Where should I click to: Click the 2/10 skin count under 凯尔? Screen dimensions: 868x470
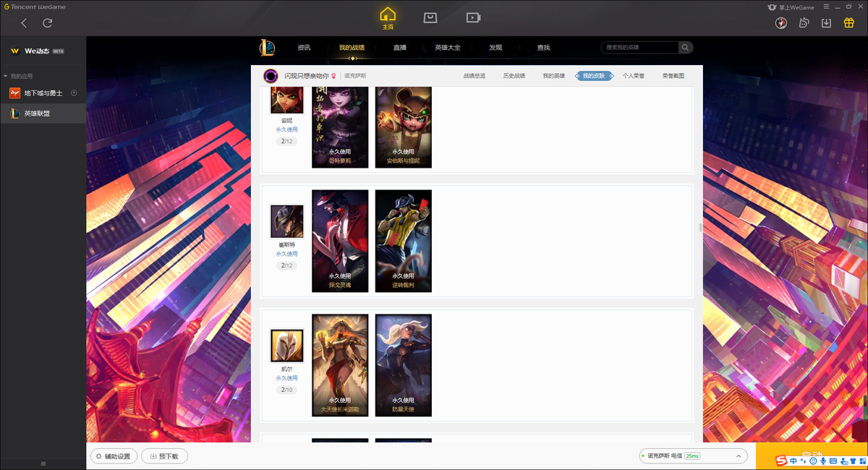[287, 390]
